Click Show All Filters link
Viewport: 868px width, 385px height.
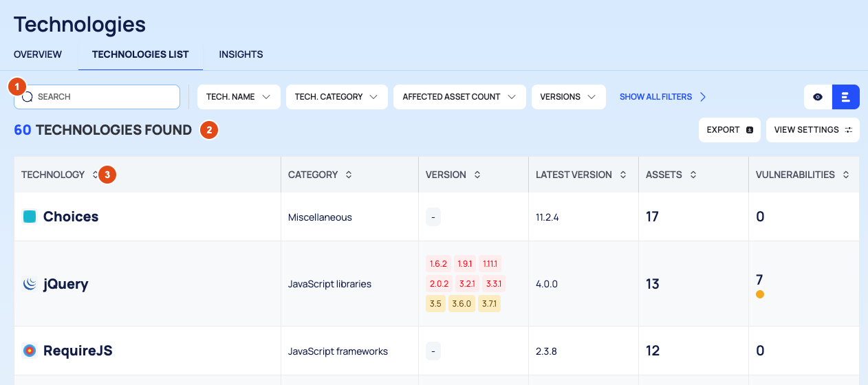click(663, 97)
